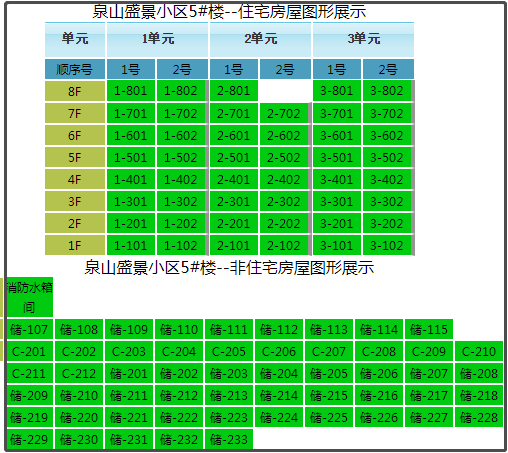Click storage room 储-109
This screenshot has height=453, width=508.
[129, 329]
